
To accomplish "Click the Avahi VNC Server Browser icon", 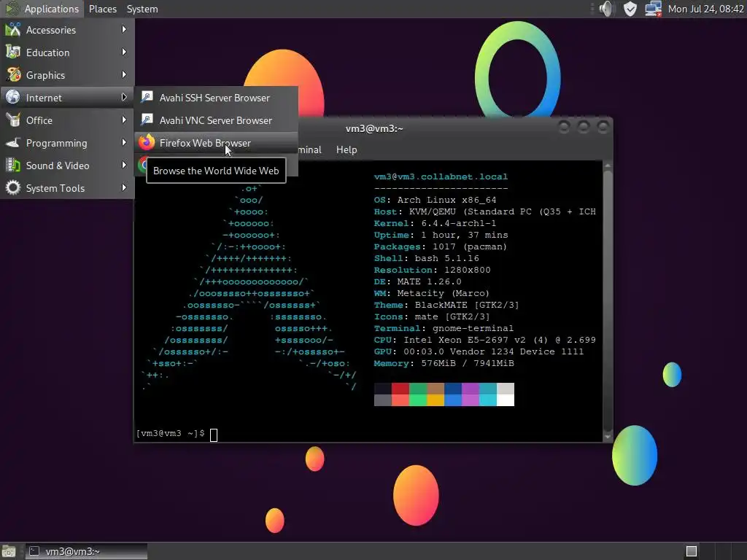I will (147, 120).
